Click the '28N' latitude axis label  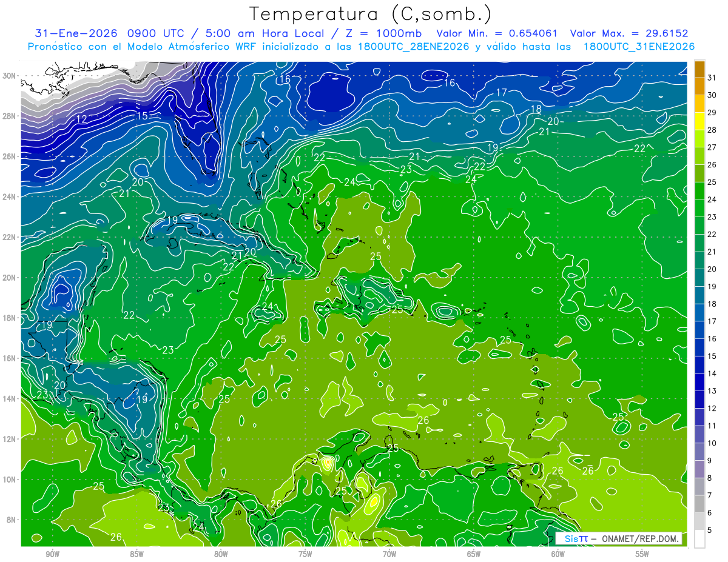[10, 116]
